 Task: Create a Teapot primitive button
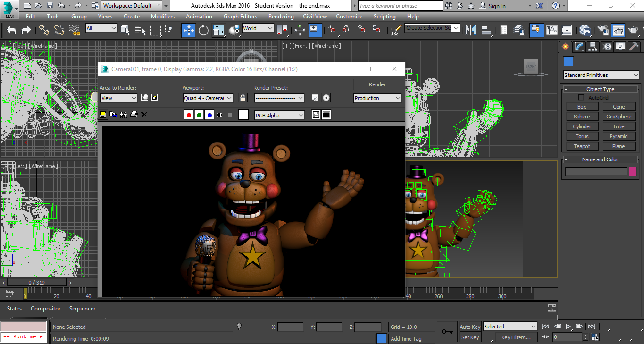click(x=582, y=146)
